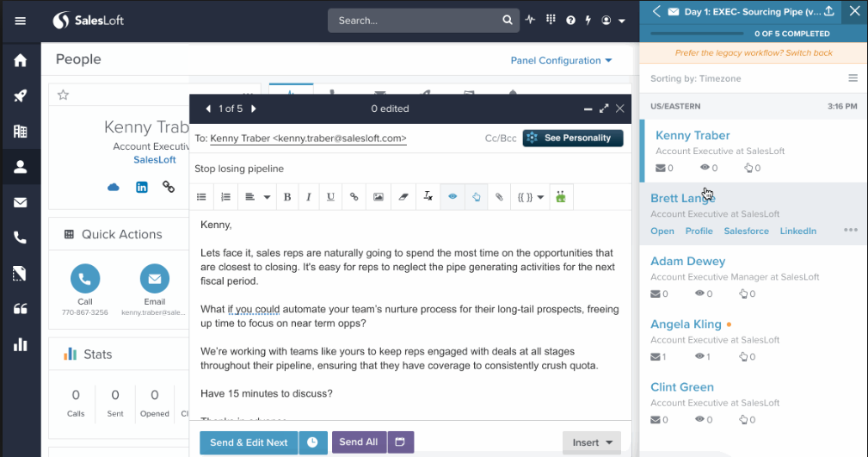Click the See Personality button
This screenshot has width=868, height=457.
[573, 138]
